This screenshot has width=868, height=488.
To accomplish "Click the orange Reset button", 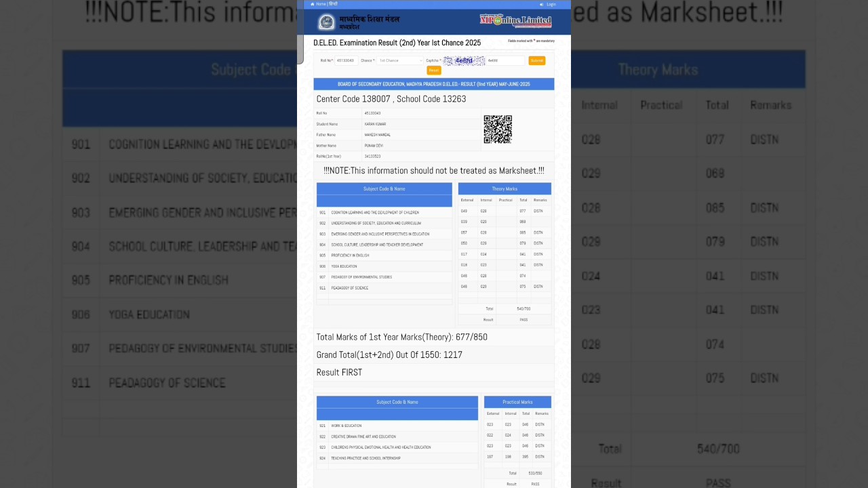I will [x=434, y=70].
